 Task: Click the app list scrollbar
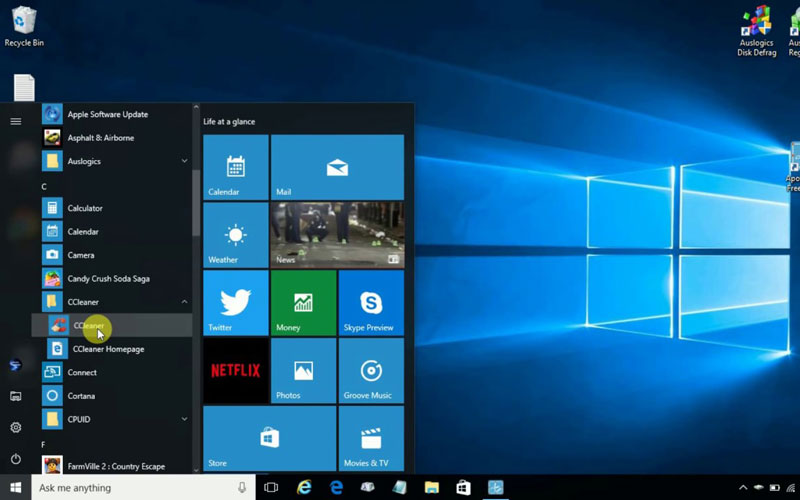(x=196, y=203)
